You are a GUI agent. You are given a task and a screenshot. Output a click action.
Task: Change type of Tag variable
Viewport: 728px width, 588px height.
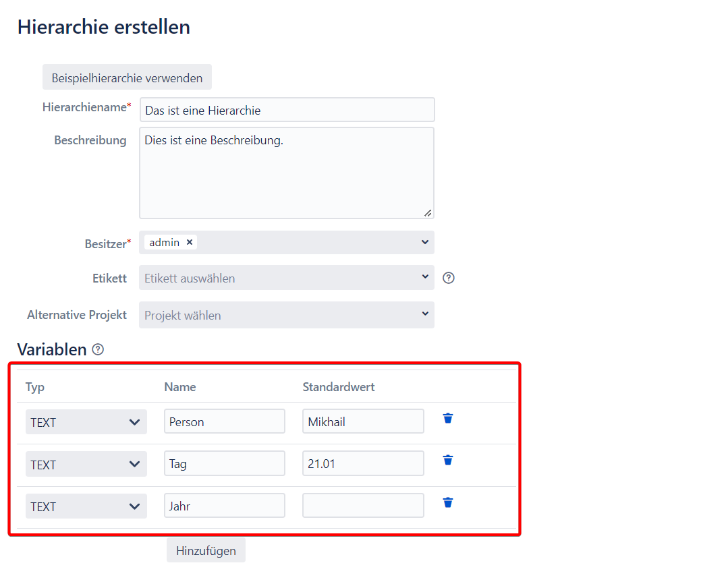click(86, 464)
